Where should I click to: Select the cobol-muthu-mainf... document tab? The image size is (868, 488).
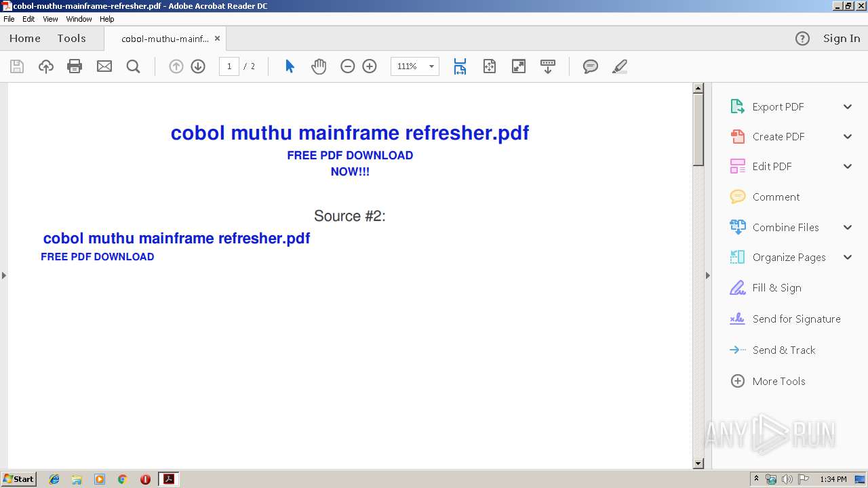(165, 39)
